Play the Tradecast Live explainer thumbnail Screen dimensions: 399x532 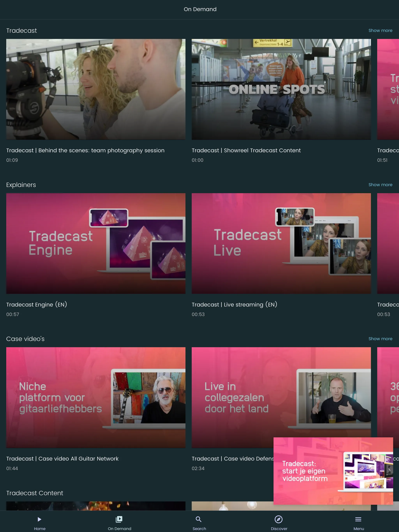281,243
